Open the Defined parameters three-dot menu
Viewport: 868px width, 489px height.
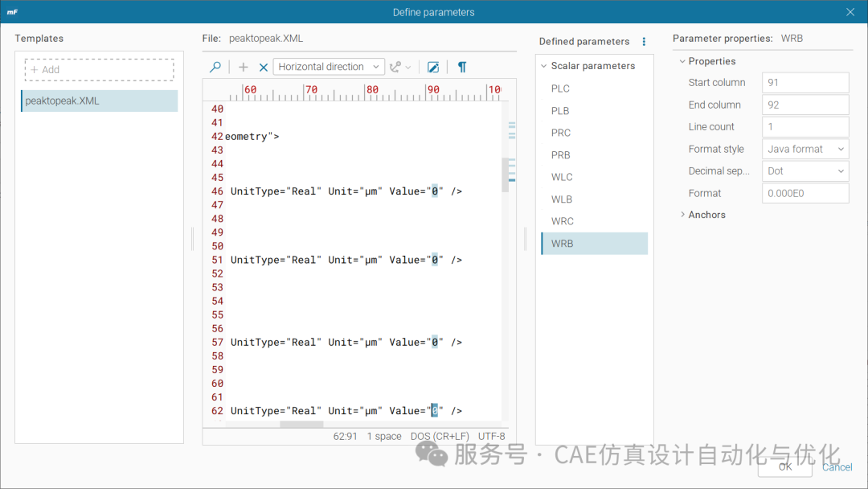click(644, 42)
